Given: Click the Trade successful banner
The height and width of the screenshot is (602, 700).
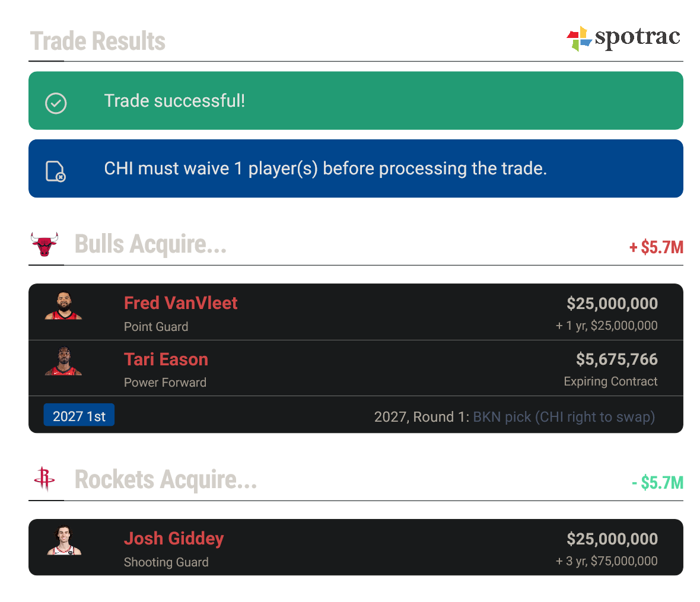Looking at the screenshot, I should 356,101.
